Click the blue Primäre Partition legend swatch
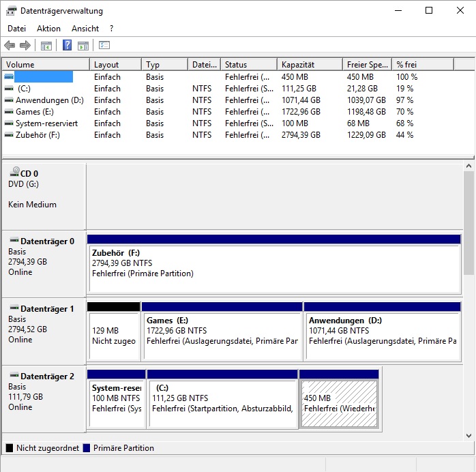This screenshot has height=472, width=476. click(87, 448)
